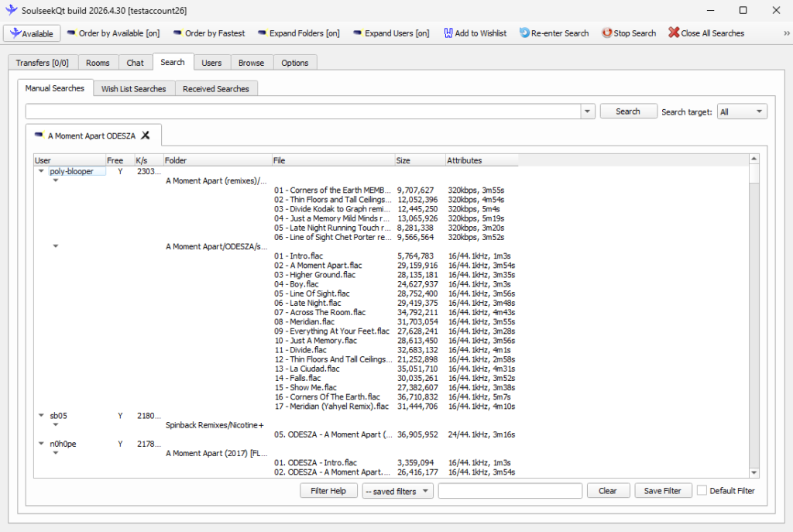This screenshot has height=532, width=793.
Task: Click the Clear filter button
Action: click(608, 491)
